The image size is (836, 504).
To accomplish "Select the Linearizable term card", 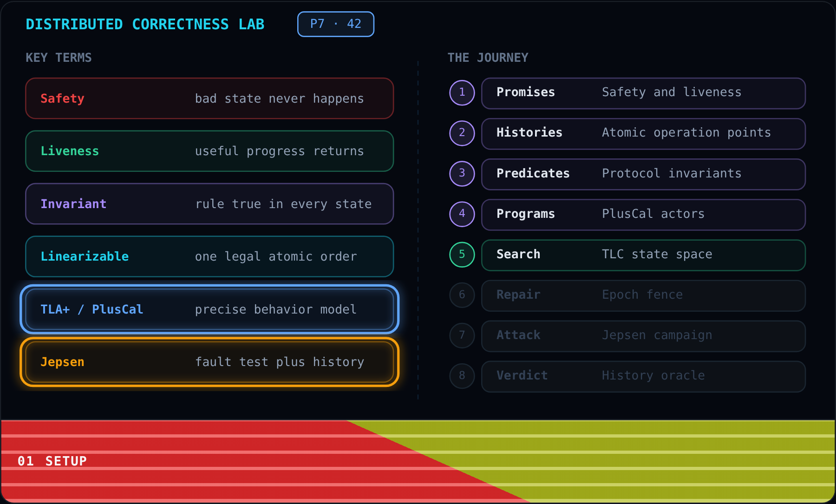I will [209, 256].
